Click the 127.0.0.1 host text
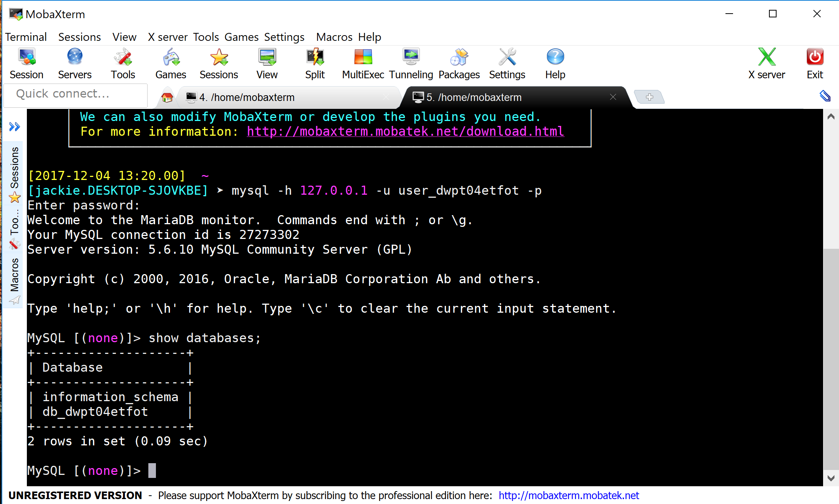The image size is (839, 504). pyautogui.click(x=334, y=191)
